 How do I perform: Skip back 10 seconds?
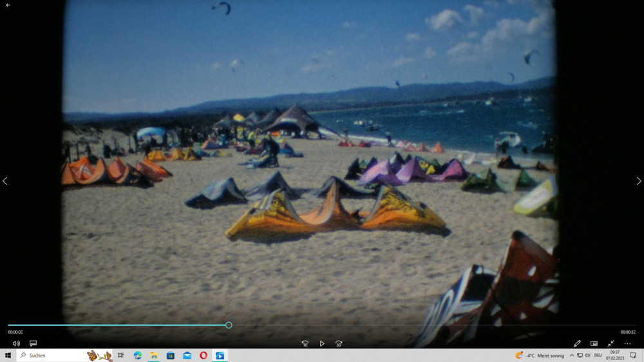click(305, 344)
